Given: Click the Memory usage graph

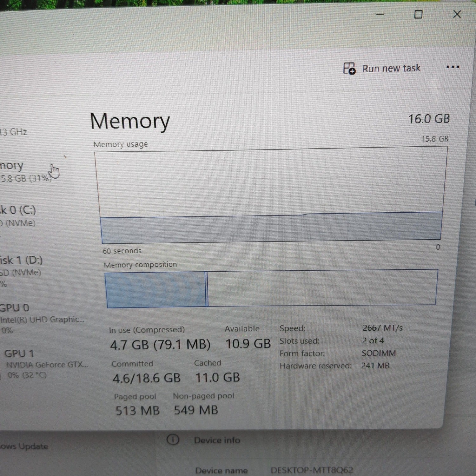Looking at the screenshot, I should [271, 195].
